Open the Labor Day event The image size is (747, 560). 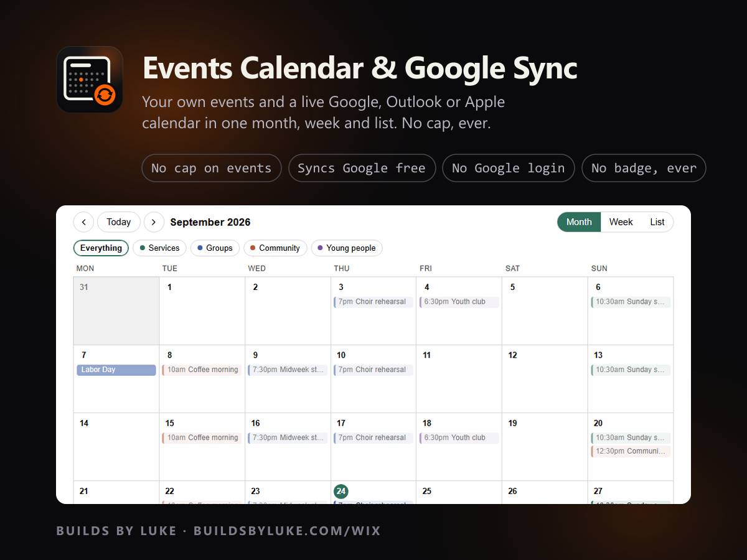click(116, 370)
